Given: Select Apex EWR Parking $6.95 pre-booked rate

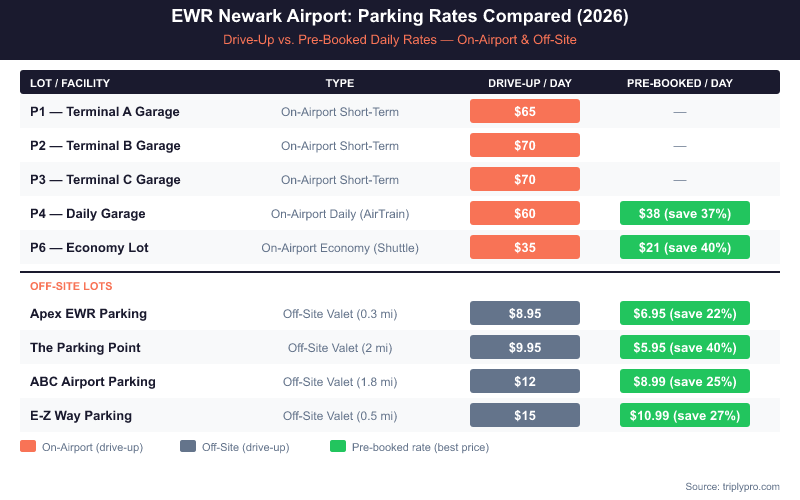Looking at the screenshot, I should pos(685,314).
